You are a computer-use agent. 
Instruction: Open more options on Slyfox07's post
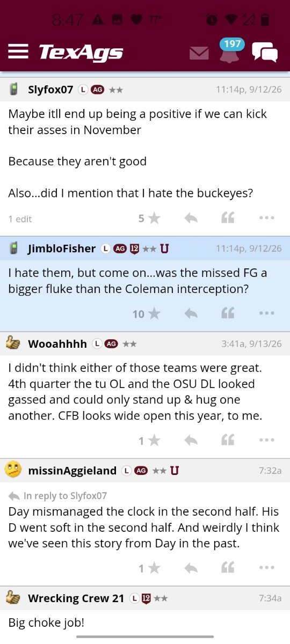click(266, 218)
